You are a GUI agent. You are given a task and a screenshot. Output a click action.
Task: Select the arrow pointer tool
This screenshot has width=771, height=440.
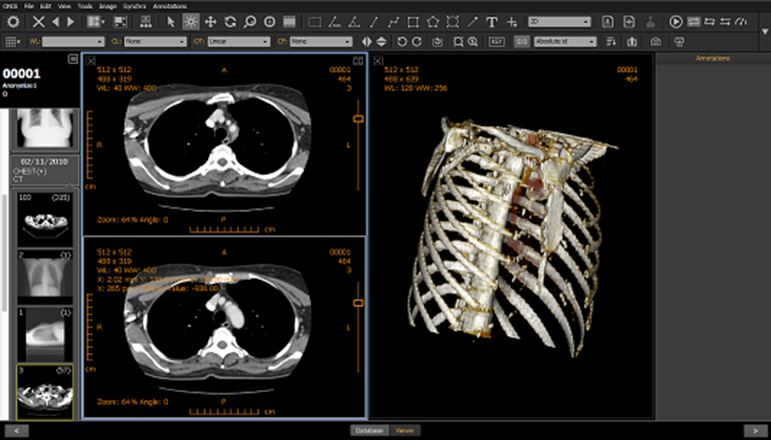coord(171,22)
